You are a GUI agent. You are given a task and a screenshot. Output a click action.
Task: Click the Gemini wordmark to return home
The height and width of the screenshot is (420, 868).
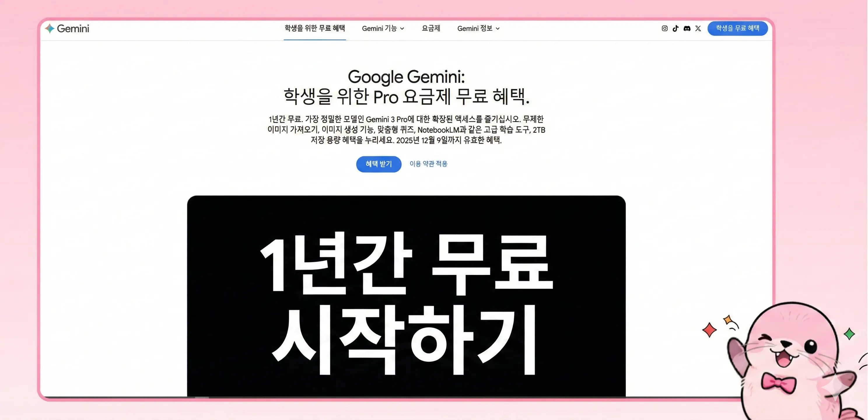tap(73, 28)
